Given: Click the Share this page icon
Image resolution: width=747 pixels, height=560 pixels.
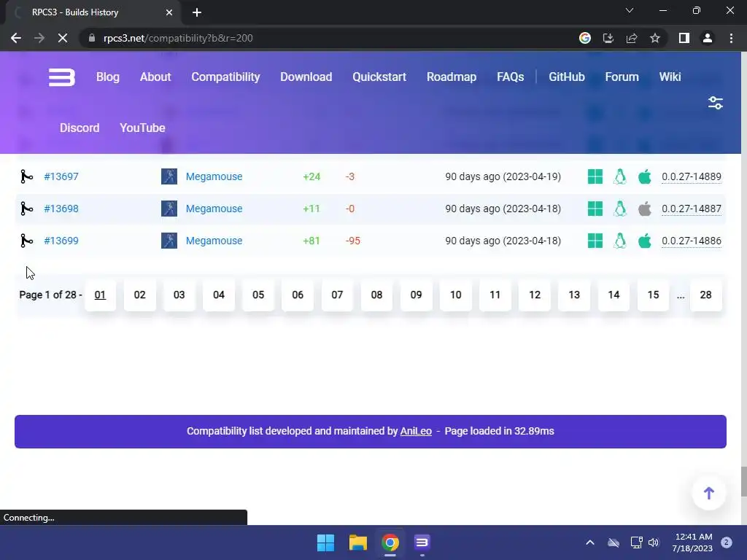Looking at the screenshot, I should coord(632,38).
